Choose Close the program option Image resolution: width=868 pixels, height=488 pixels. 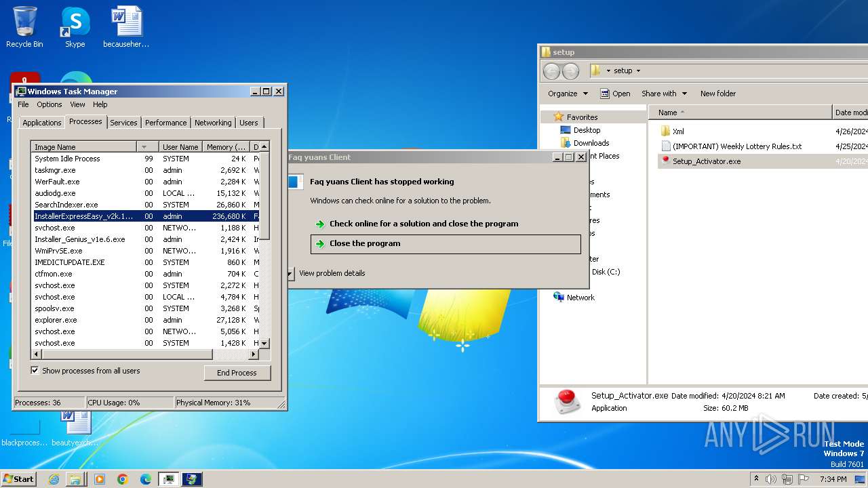click(x=446, y=244)
